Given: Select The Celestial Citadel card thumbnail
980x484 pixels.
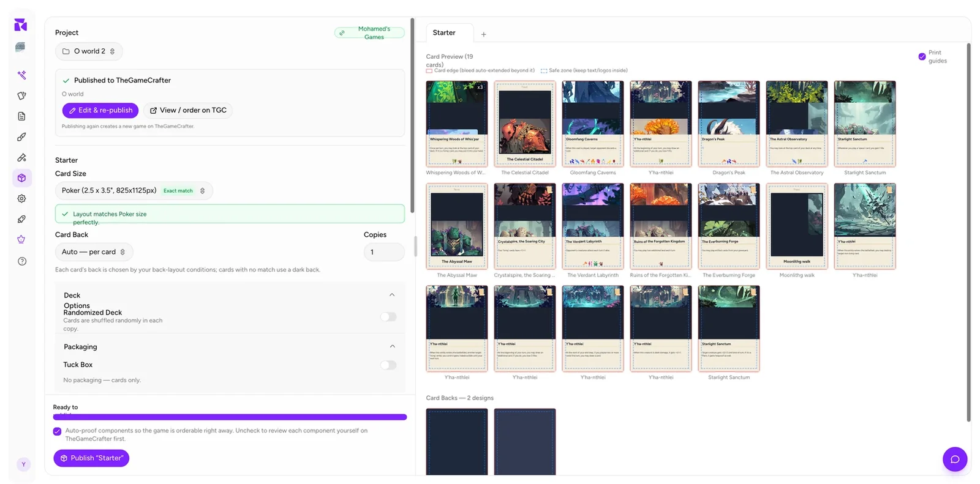Looking at the screenshot, I should 525,124.
